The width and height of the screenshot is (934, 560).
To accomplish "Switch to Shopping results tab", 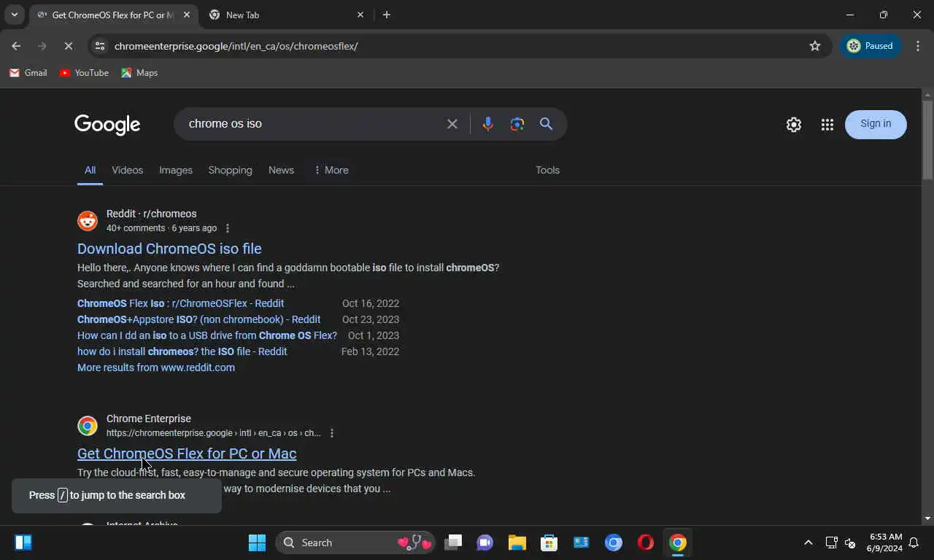I will pos(230,170).
